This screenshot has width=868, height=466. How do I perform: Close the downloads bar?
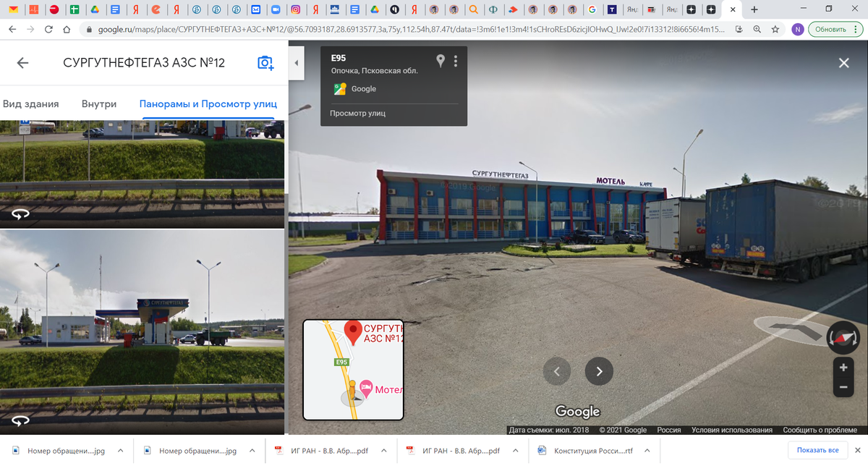[857, 450]
